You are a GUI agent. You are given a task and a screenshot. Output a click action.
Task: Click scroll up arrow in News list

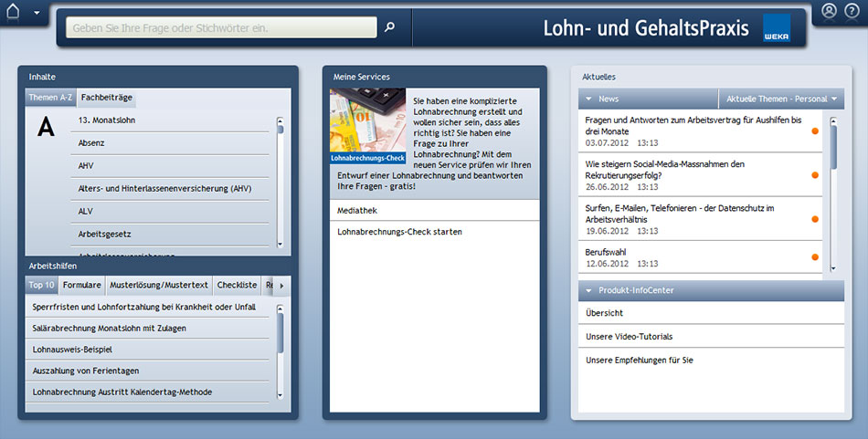click(x=833, y=120)
